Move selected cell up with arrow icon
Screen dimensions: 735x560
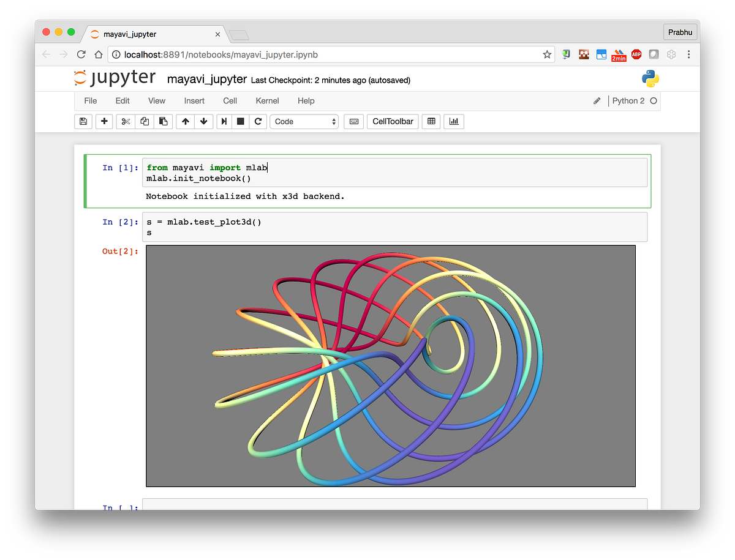point(184,121)
